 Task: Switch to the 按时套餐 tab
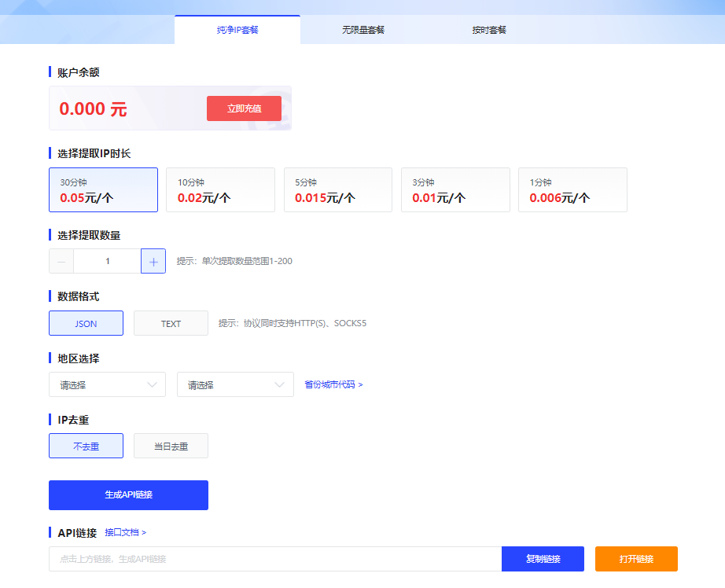[x=489, y=30]
